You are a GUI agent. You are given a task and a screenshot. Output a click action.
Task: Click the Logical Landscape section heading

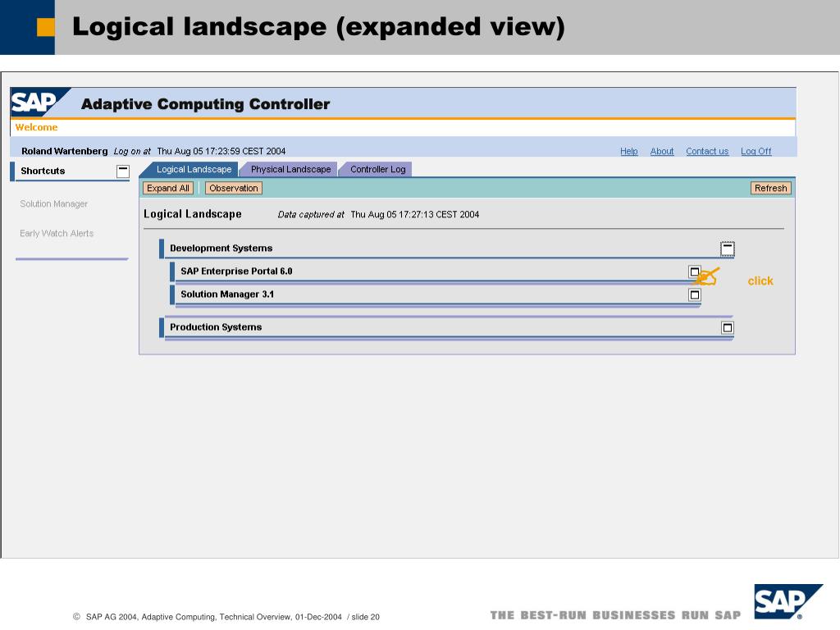coord(192,214)
